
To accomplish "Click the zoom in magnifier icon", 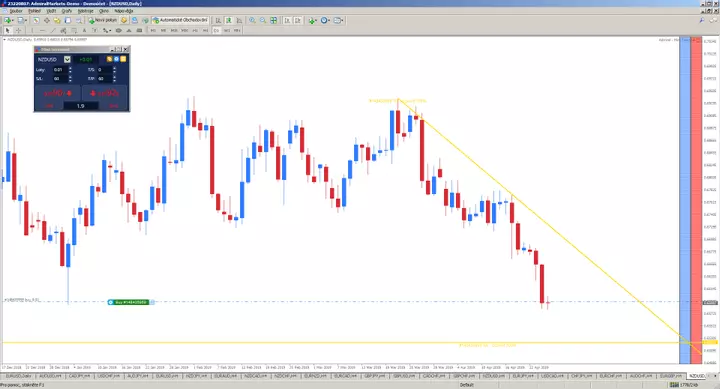I will pyautogui.click(x=252, y=20).
